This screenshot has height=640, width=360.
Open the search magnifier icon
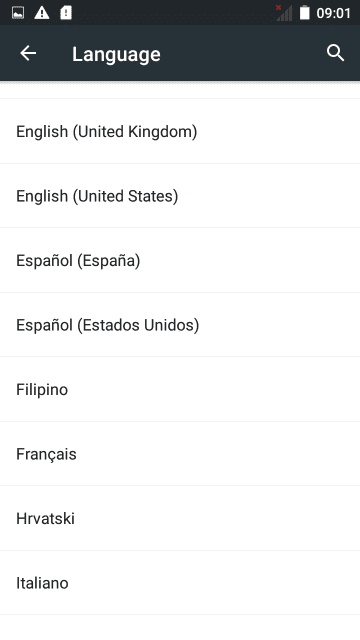336,53
